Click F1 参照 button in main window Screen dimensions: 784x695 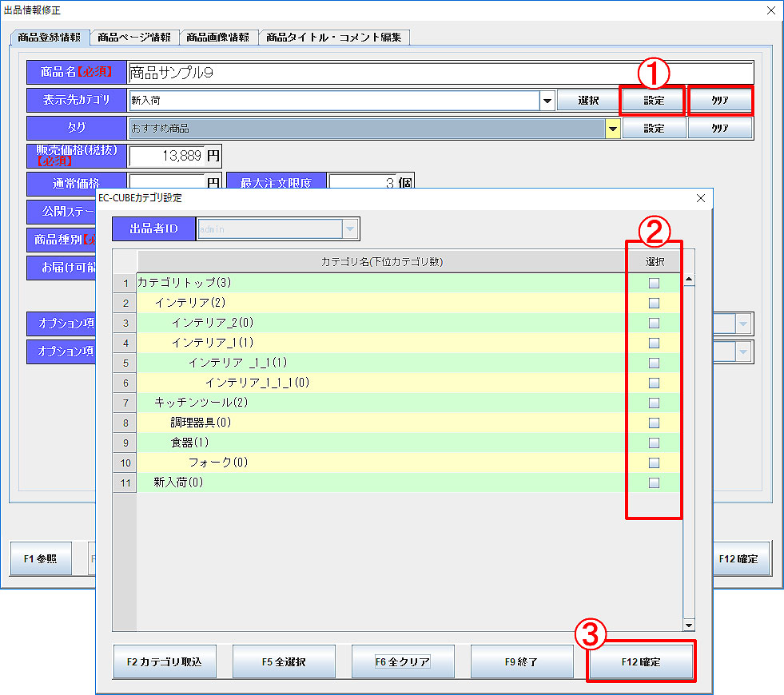tap(41, 558)
